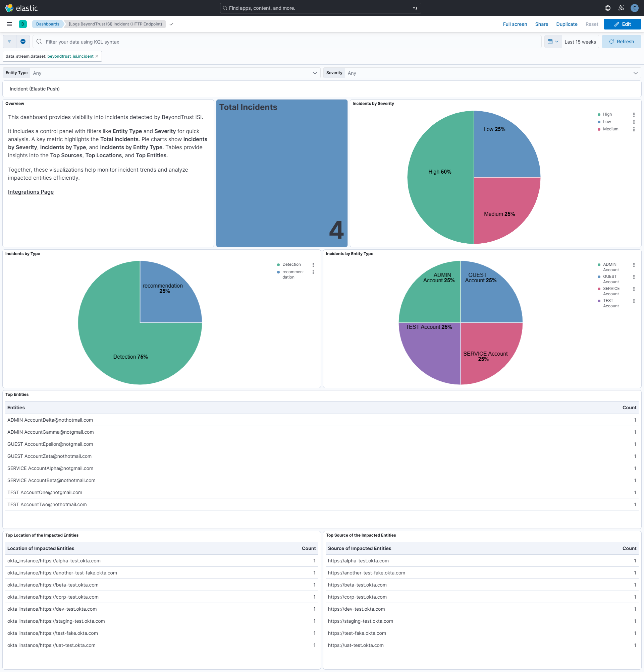Click the High severity legend color dot
644x672 pixels.
599,115
